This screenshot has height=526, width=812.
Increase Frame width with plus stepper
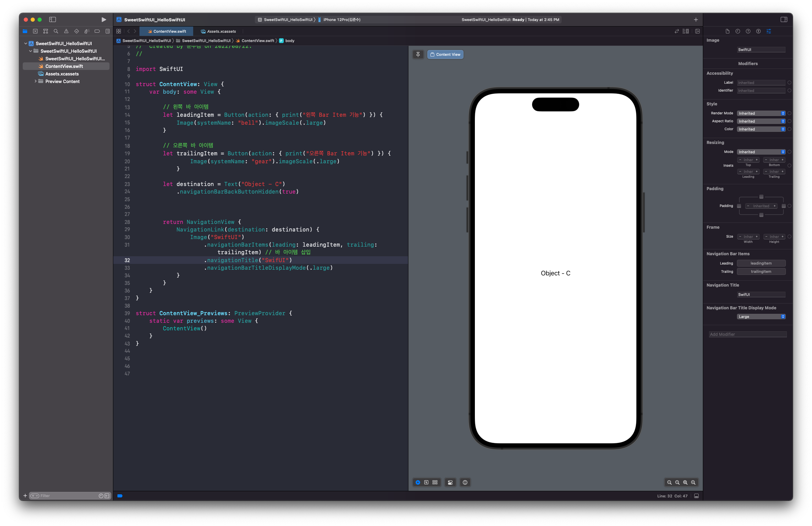757,237
